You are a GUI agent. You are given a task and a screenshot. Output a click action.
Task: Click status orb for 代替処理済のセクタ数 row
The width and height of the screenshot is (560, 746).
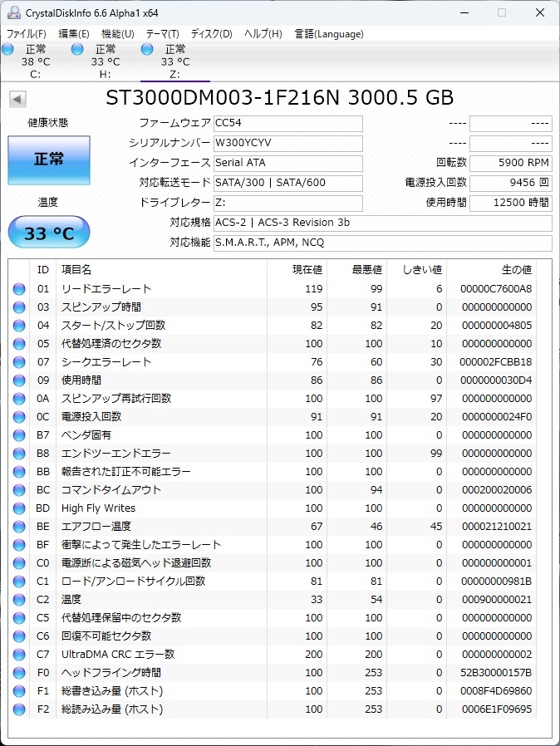[x=19, y=343]
